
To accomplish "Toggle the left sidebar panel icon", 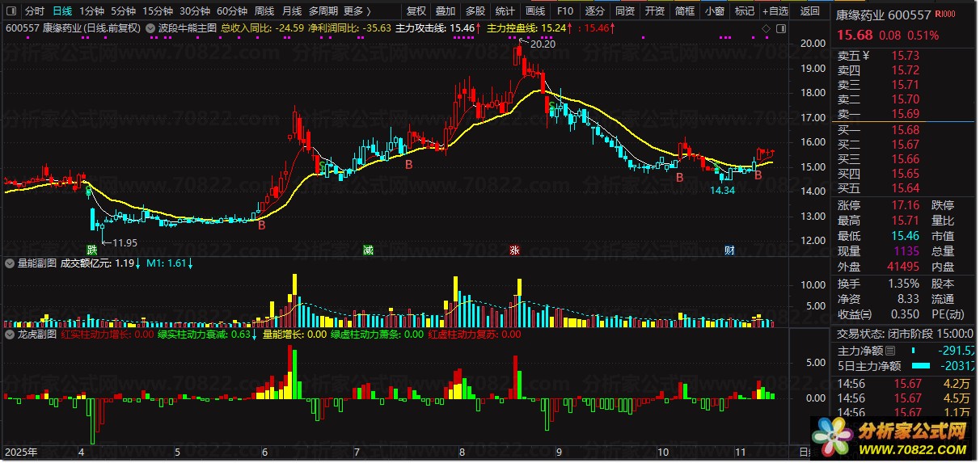I will coord(12,11).
